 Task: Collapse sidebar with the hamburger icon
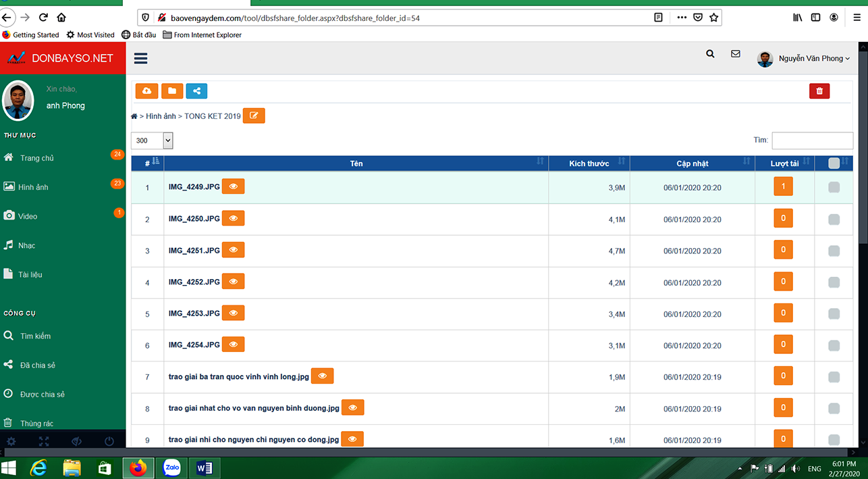[140, 58]
